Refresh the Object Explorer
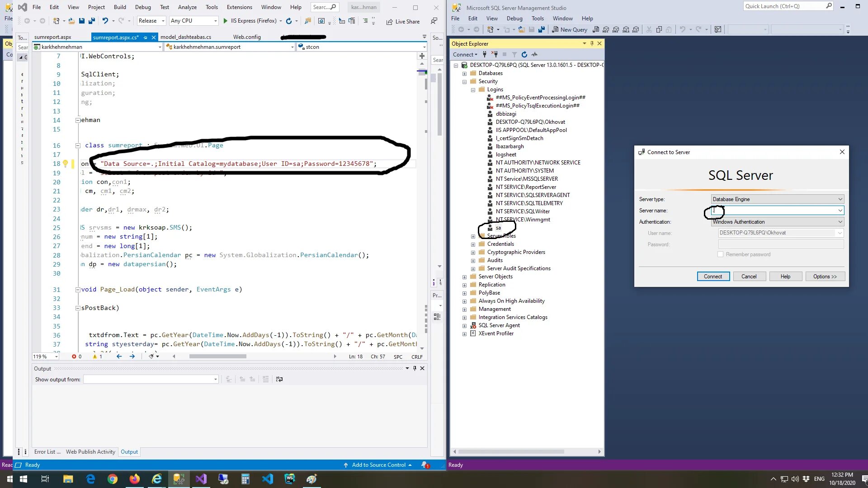Viewport: 868px width, 488px height. click(524, 54)
